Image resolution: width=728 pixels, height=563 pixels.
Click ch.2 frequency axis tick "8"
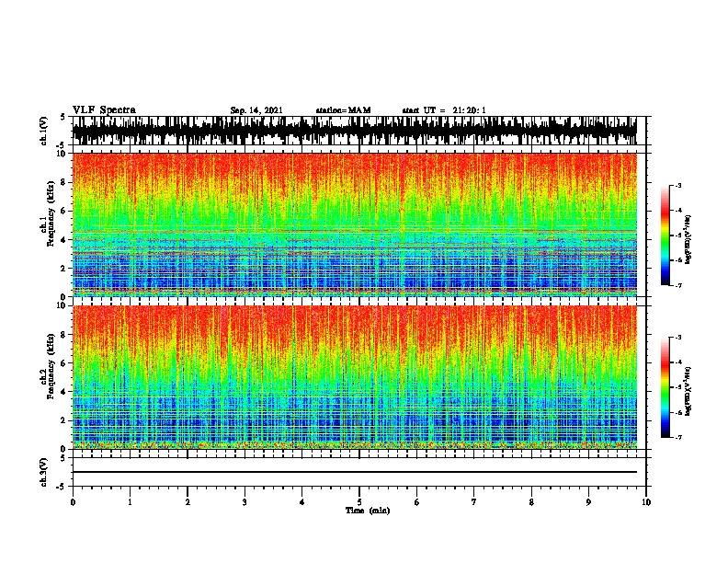pyautogui.click(x=64, y=335)
